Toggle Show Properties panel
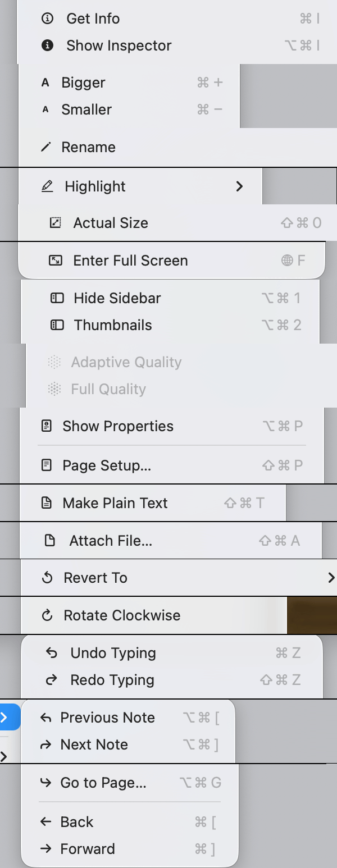 point(118,426)
